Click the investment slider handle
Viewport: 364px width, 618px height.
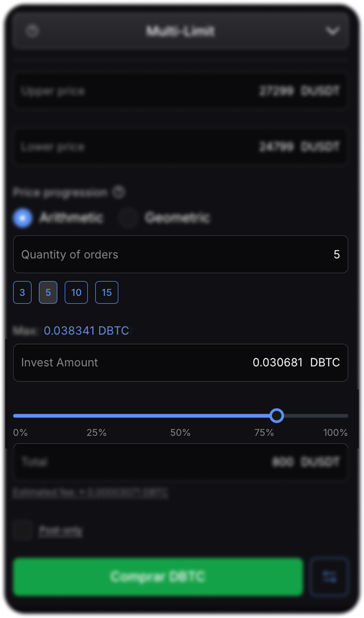(277, 416)
